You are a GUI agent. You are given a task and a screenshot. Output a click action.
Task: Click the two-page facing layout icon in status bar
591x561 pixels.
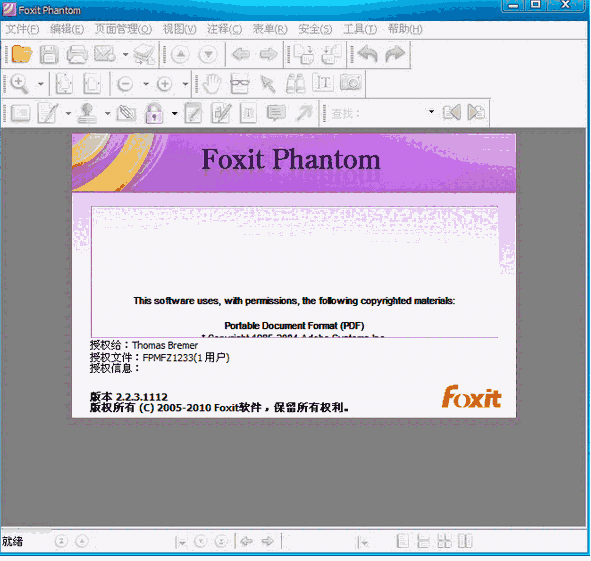tap(465, 541)
